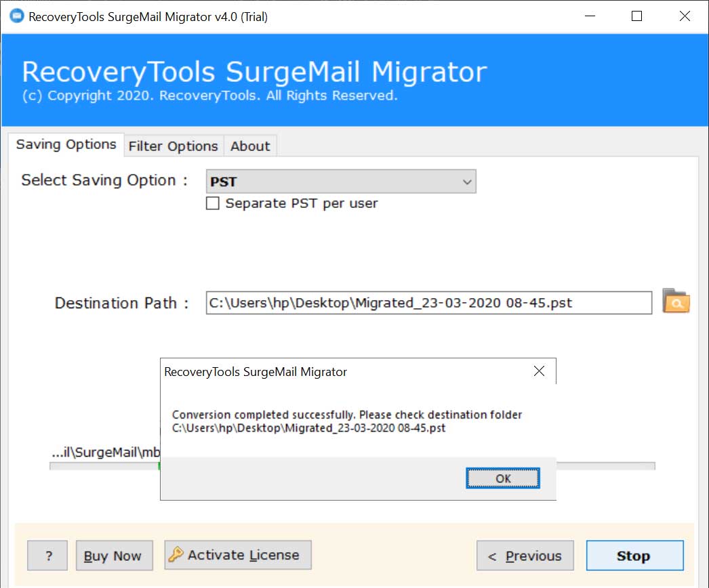Stop the migration with Stop button
The height and width of the screenshot is (588, 709).
(635, 555)
